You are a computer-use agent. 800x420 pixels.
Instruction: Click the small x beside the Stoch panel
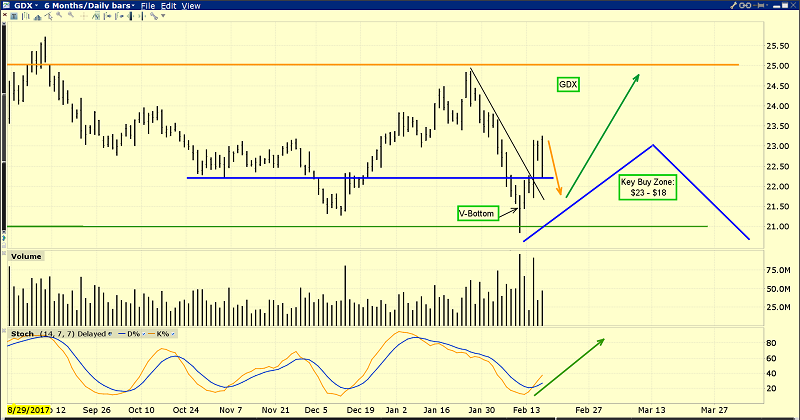point(4,330)
